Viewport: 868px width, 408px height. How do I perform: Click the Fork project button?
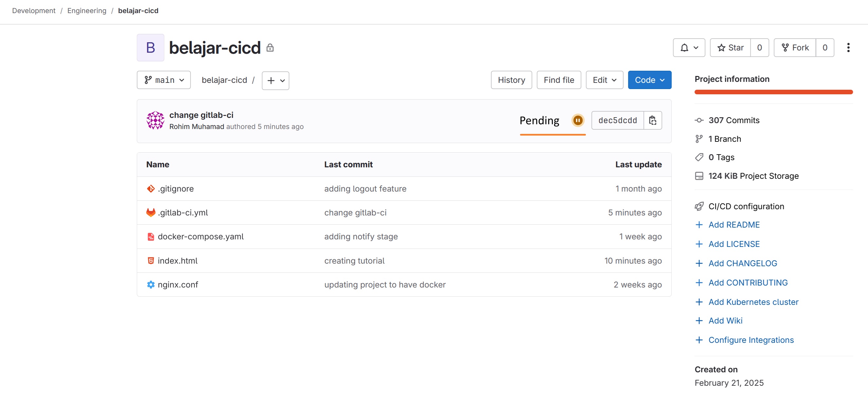click(795, 47)
